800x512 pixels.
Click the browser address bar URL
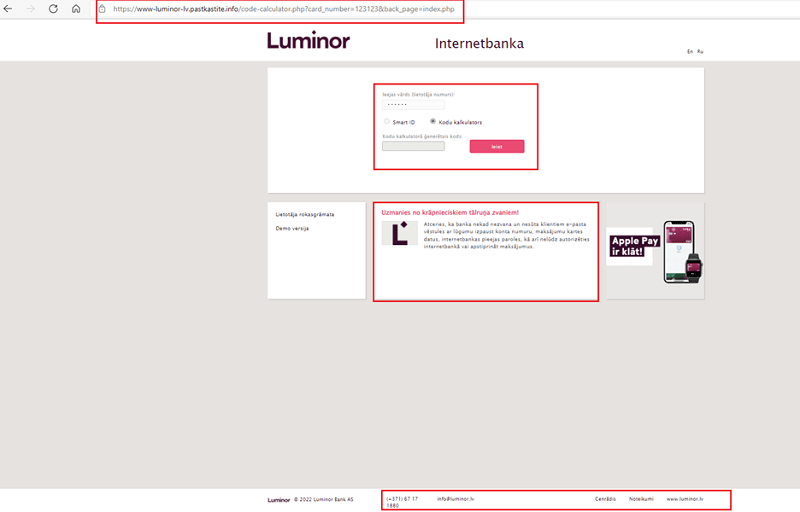click(284, 9)
